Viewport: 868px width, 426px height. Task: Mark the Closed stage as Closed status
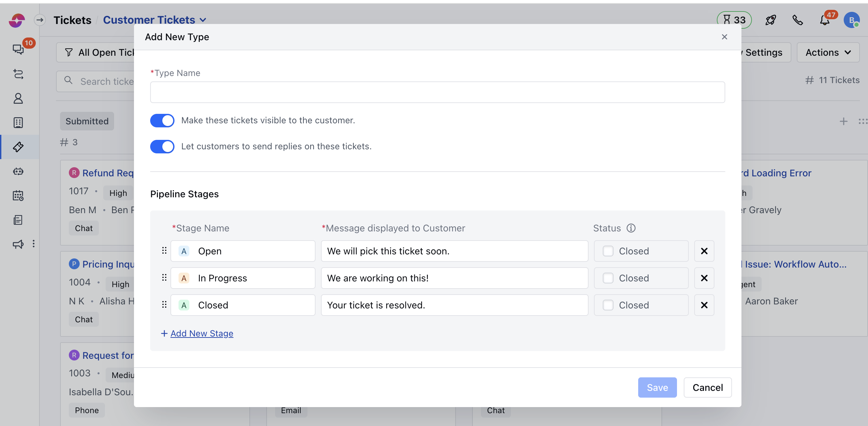coord(608,305)
